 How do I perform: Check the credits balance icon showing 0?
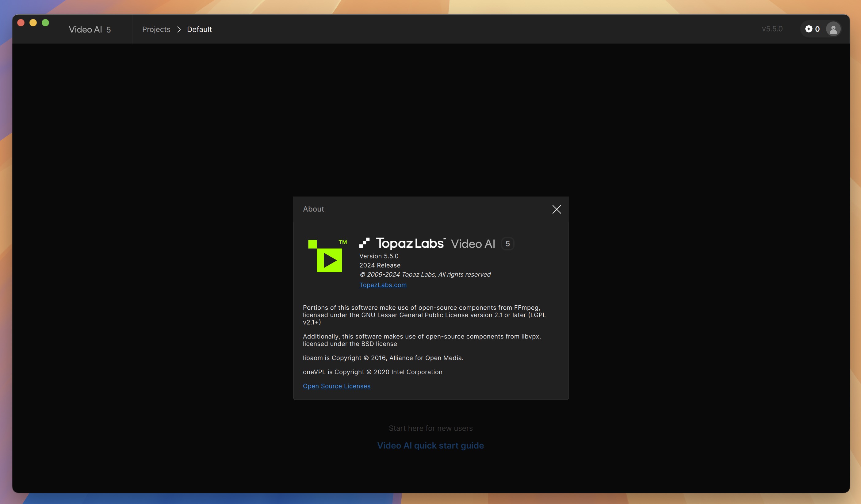click(813, 29)
